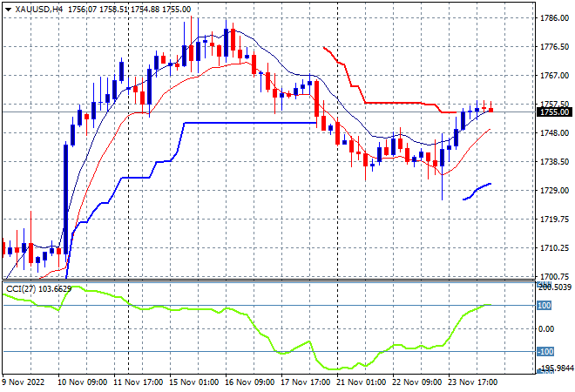Viewport: 575px width, 392px height.
Task: Select the 21 Nov 01:00 time label
Action: pyautogui.click(x=362, y=382)
